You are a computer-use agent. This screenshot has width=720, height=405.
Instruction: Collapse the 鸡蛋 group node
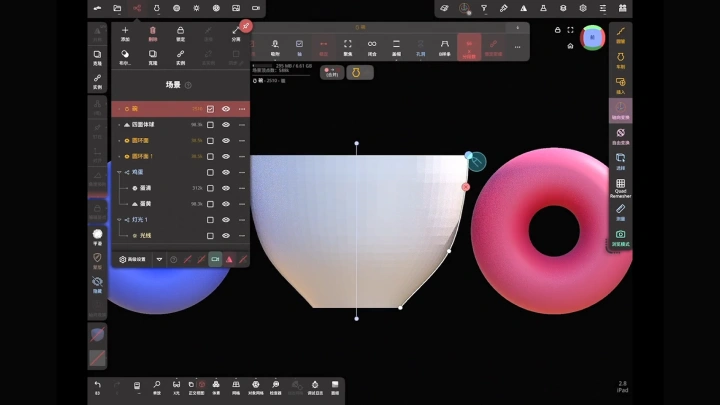119,172
